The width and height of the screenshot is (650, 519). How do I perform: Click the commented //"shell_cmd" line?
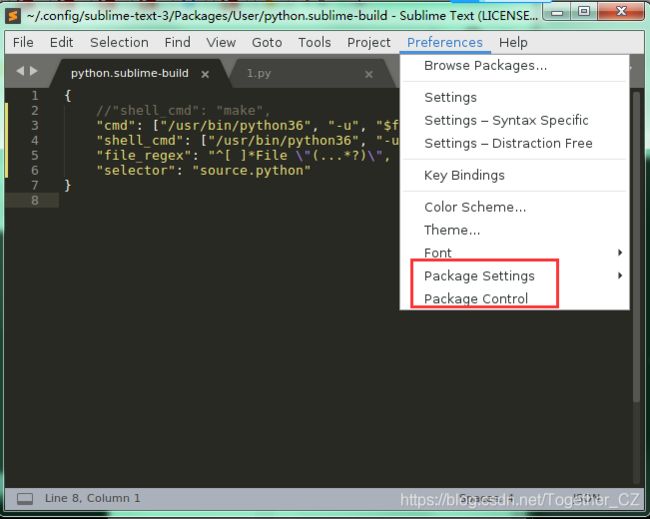183,111
